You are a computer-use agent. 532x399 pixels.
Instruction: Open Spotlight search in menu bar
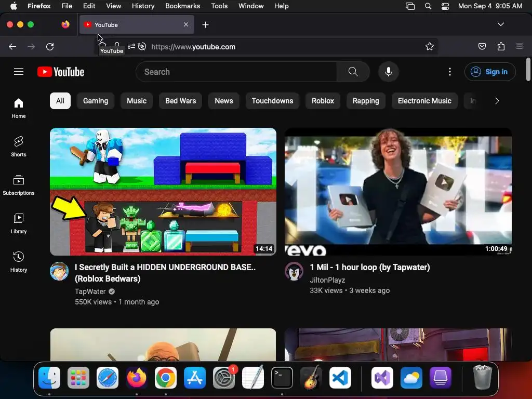[x=428, y=6]
